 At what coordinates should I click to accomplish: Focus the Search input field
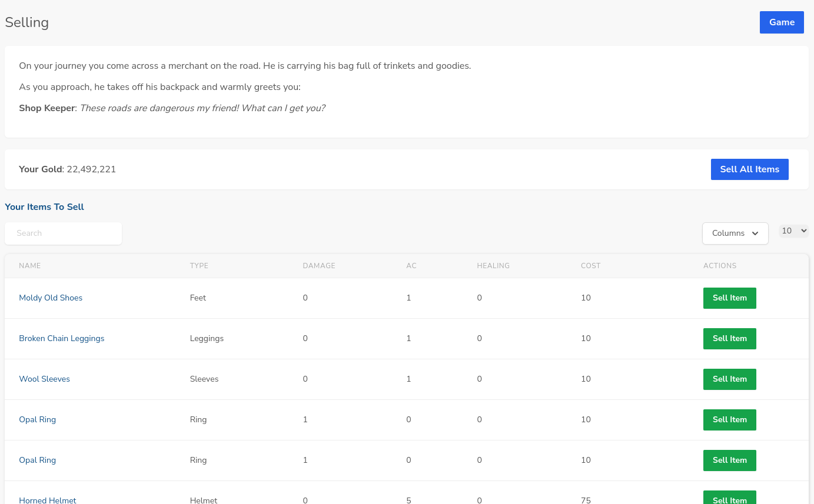64,233
